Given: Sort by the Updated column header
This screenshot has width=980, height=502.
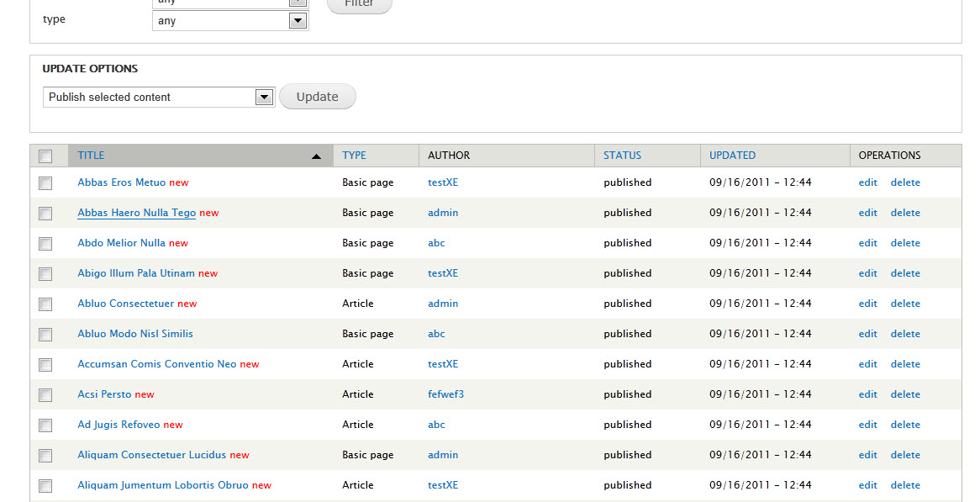Looking at the screenshot, I should (x=732, y=156).
